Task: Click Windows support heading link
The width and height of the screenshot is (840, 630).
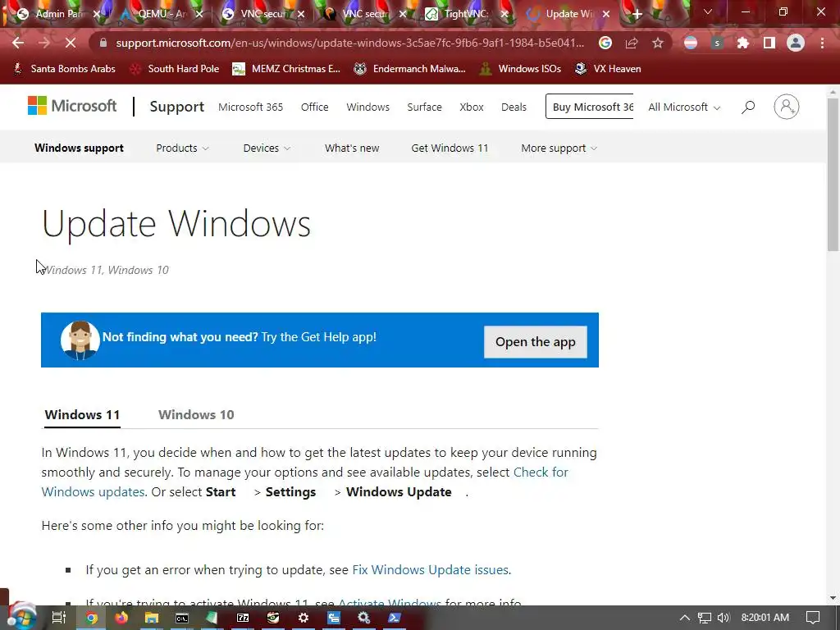Action: point(79,148)
